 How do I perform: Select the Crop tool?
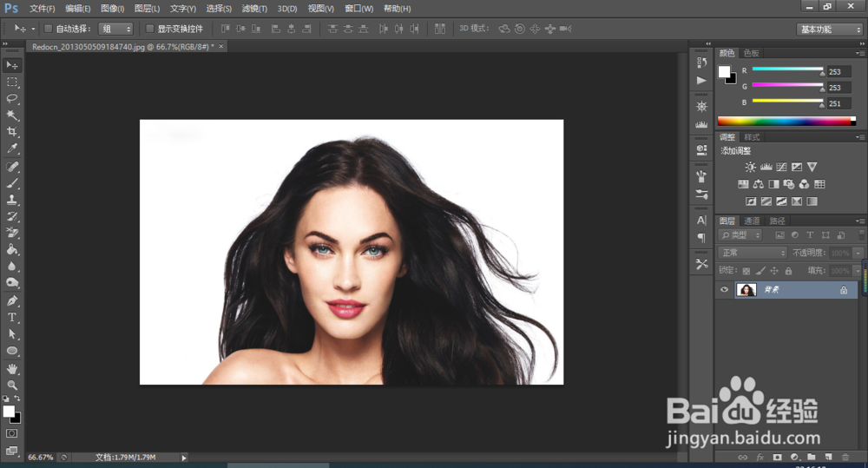click(x=12, y=132)
